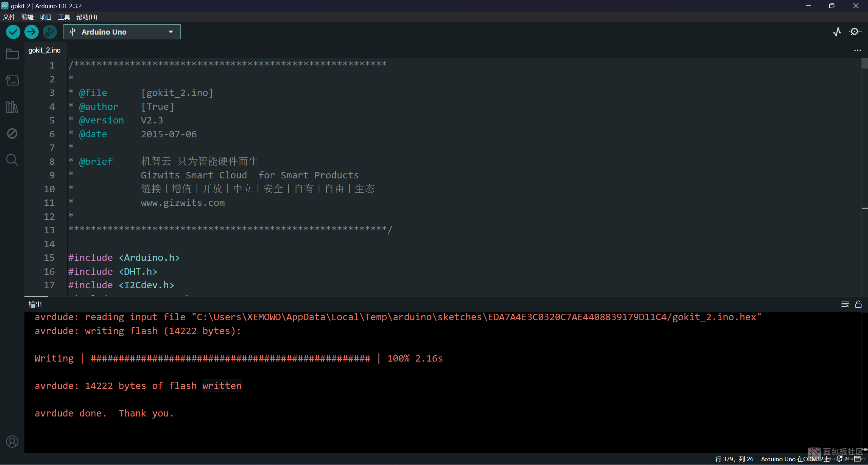The width and height of the screenshot is (868, 465).
Task: Open the Debug sidebar panel
Action: (12, 134)
